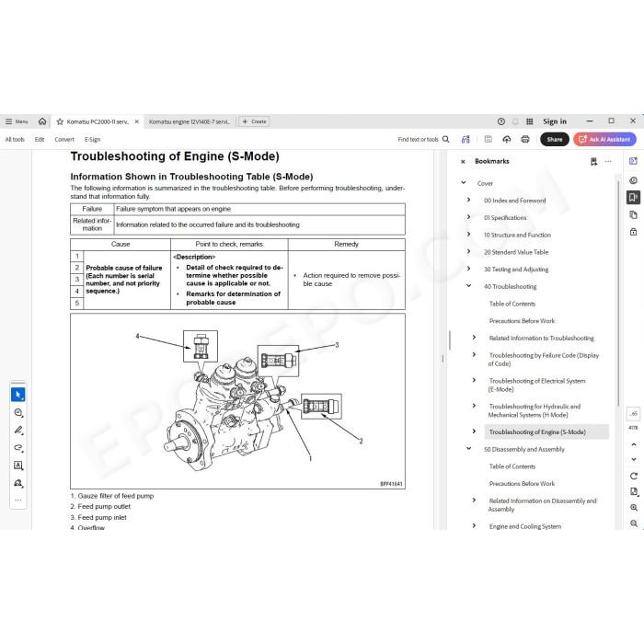Select the highlighter pen tool
The image size is (644, 644).
coord(18,431)
